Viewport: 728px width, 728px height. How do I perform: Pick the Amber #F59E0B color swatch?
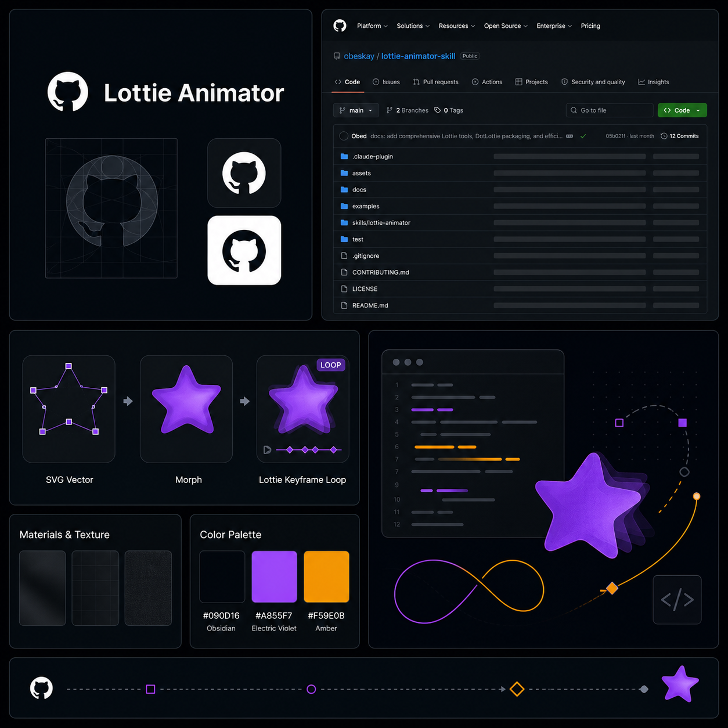(327, 576)
